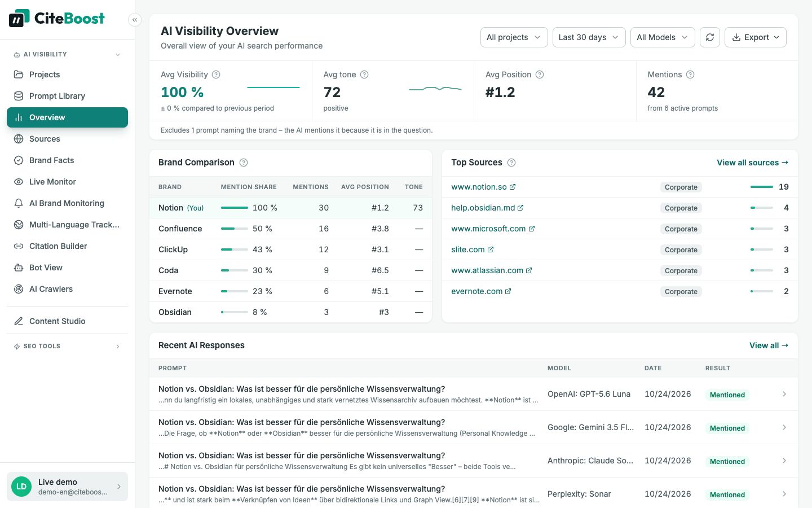Click external link icon beside slite.com
This screenshot has height=508, width=812.
pyautogui.click(x=491, y=249)
